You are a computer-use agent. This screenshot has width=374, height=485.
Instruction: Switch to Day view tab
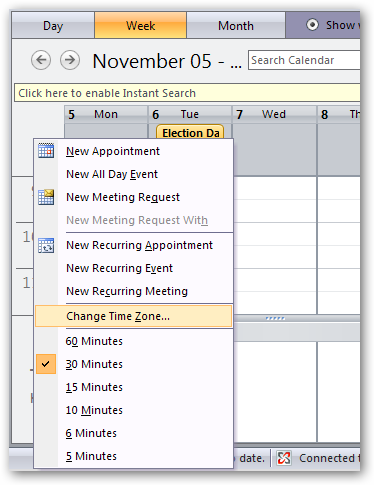click(53, 25)
